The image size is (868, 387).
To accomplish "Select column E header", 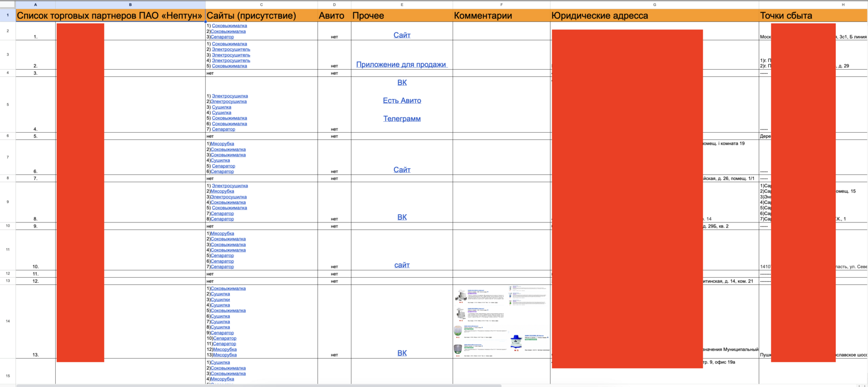I will coord(402,5).
